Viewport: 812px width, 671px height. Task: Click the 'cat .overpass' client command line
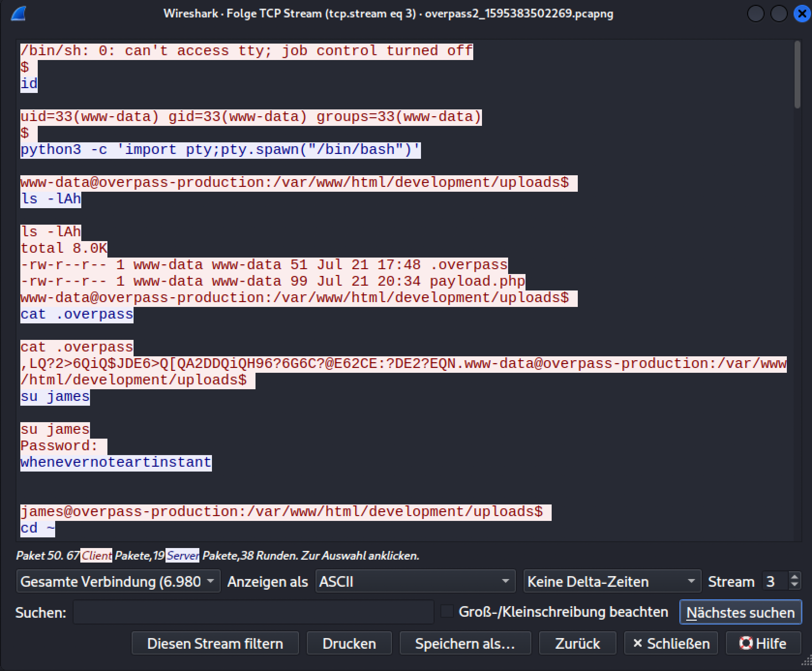(x=77, y=314)
